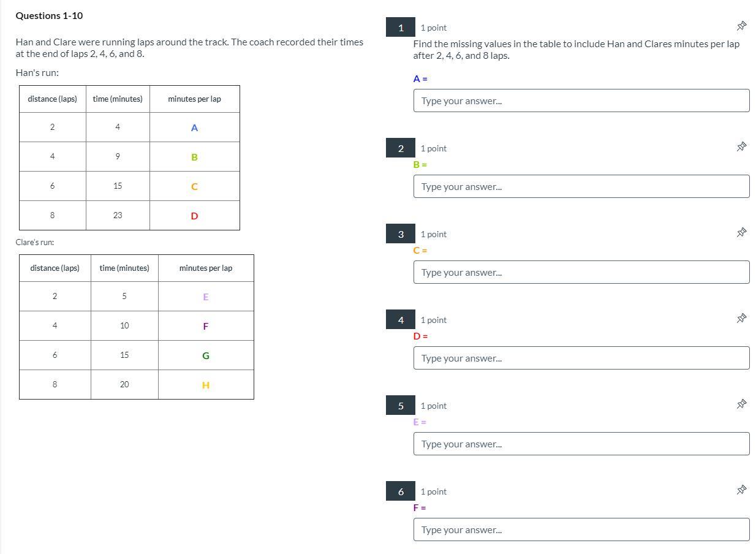Viewport: 756px width, 554px height.
Task: Focus the answer box for B
Action: click(x=581, y=186)
